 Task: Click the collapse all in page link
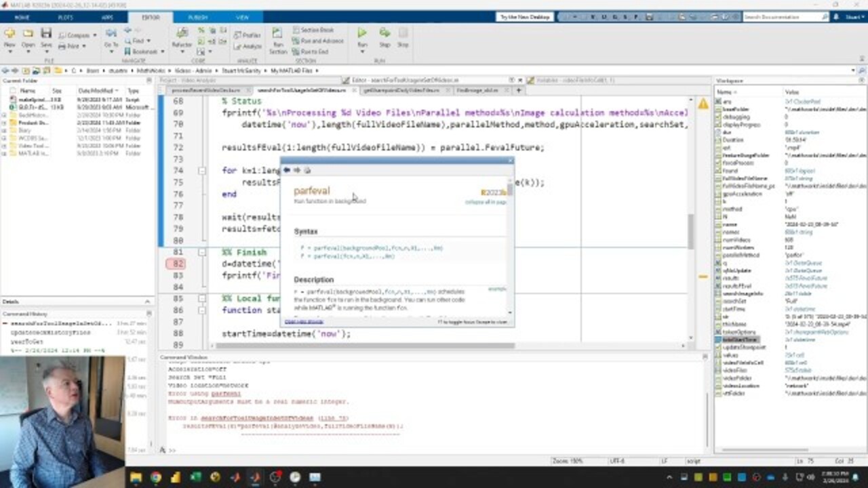(485, 202)
